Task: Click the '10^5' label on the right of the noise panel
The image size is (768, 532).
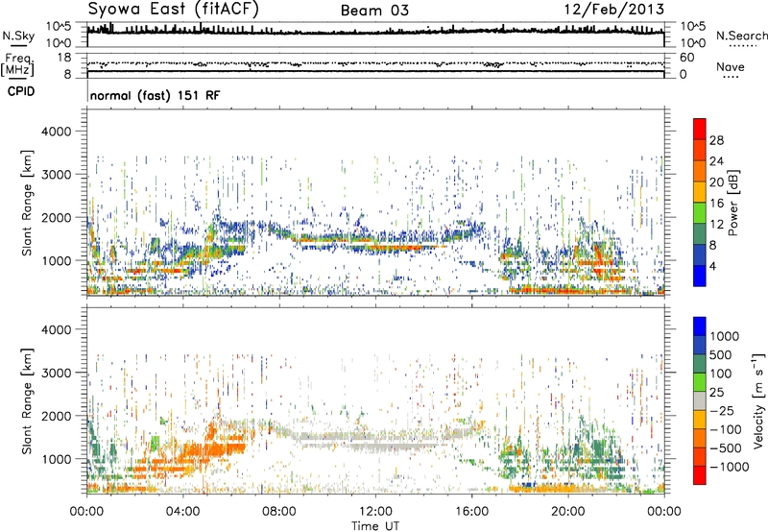Action: pyautogui.click(x=692, y=26)
